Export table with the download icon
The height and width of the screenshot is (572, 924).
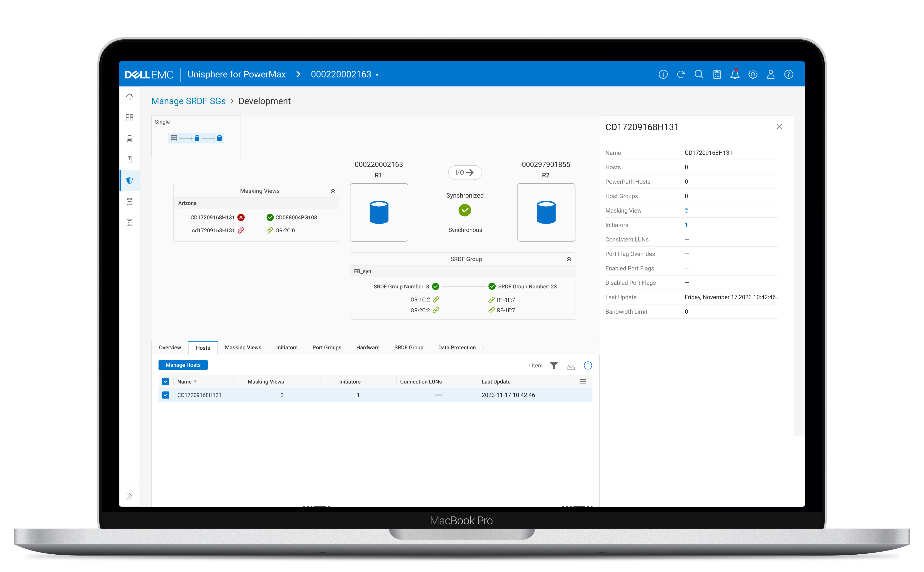coord(571,365)
